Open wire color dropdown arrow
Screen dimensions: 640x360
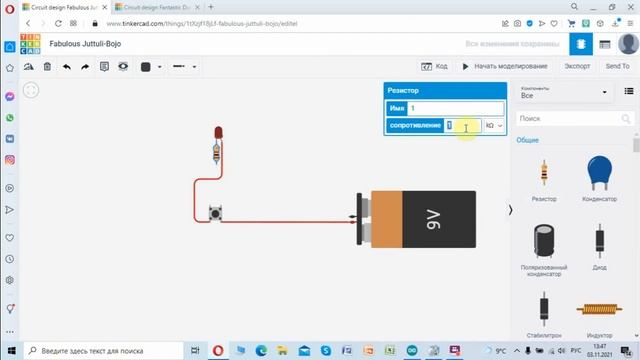(160, 67)
